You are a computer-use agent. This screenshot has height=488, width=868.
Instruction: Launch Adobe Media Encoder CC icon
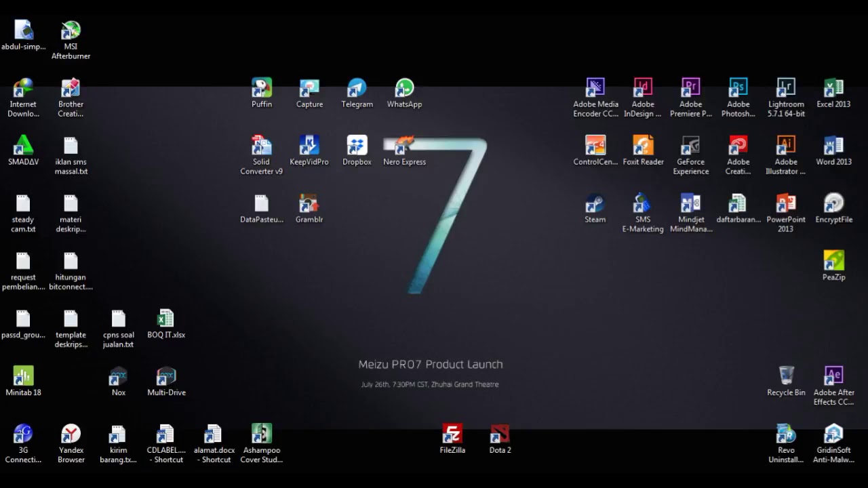[x=595, y=88]
